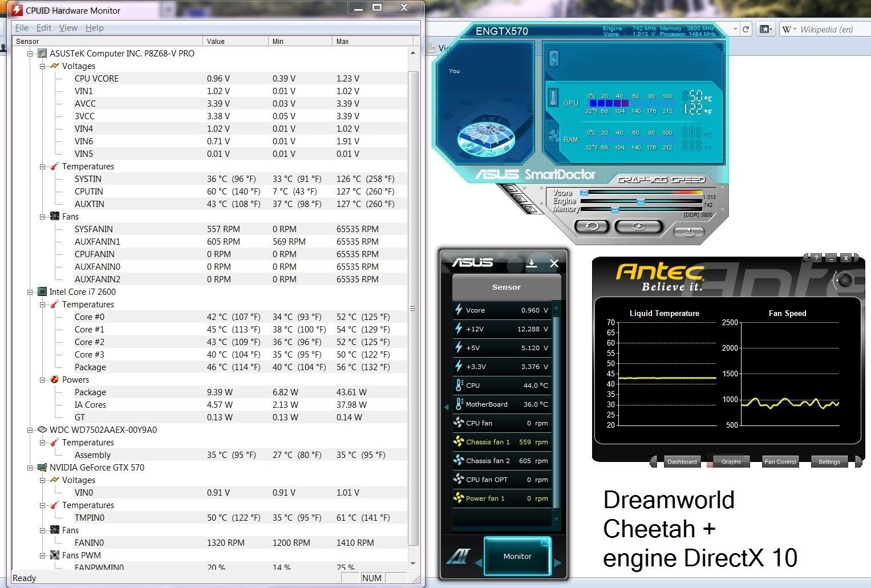Click the Monitor button in ASUS panel

[517, 556]
